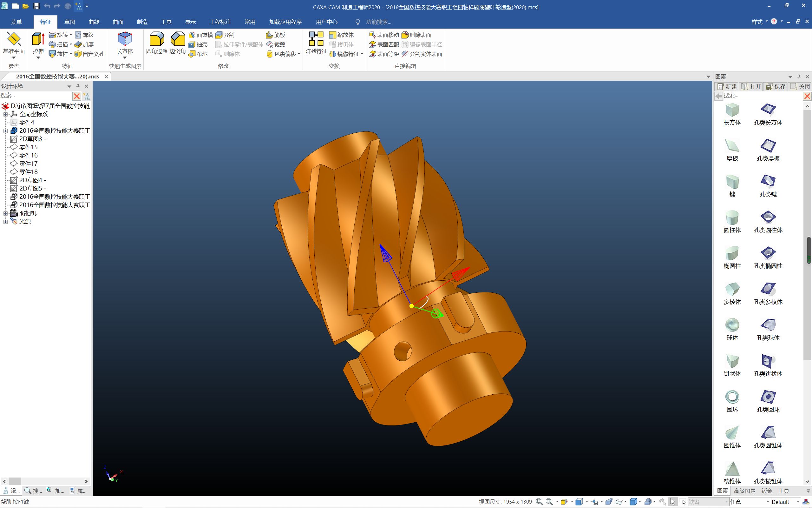Click the 加厚 thicken tool
The image size is (812, 508).
(x=85, y=44)
